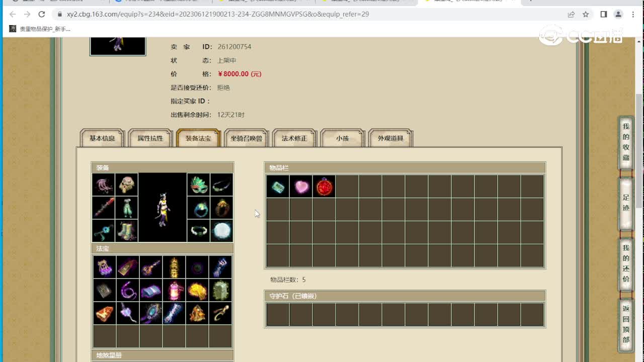Screen dimensions: 644x362
Task: Select the dark necklace equipment icon
Action: pos(221,185)
